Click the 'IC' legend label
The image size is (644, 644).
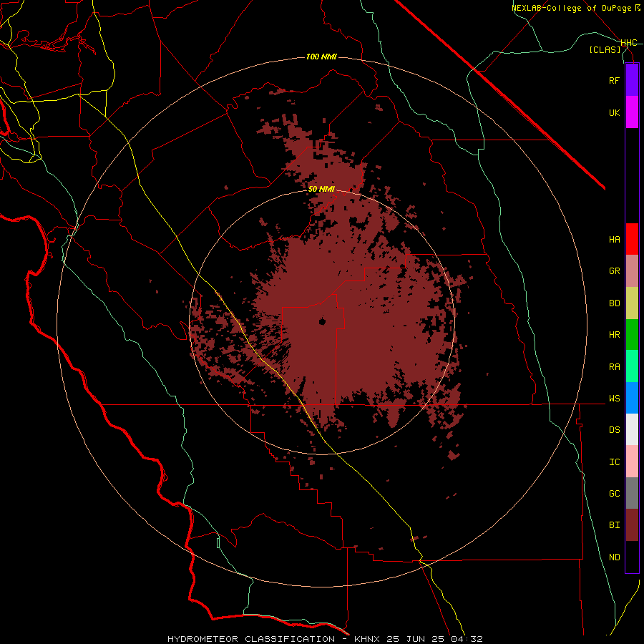click(614, 462)
